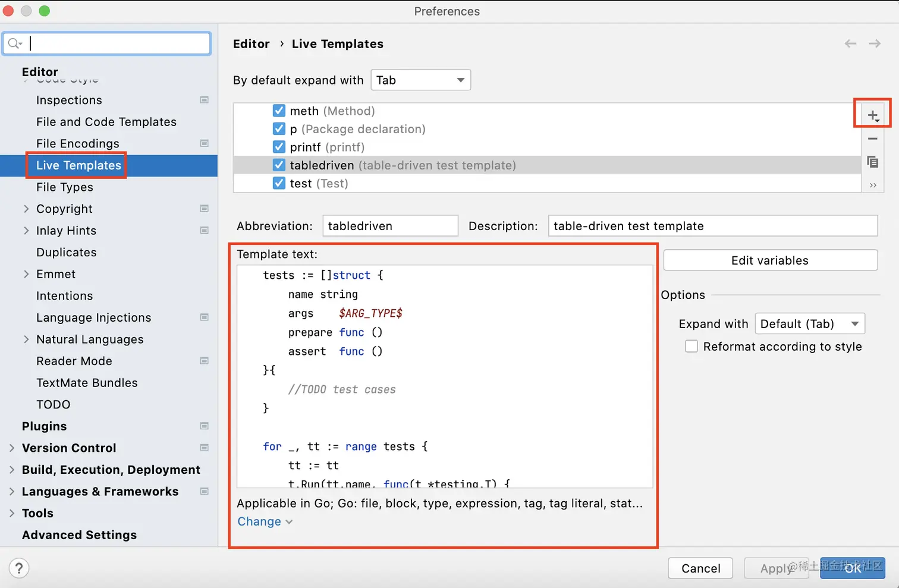Uncheck the meth (Method) template
This screenshot has height=588, width=899.
tap(279, 111)
